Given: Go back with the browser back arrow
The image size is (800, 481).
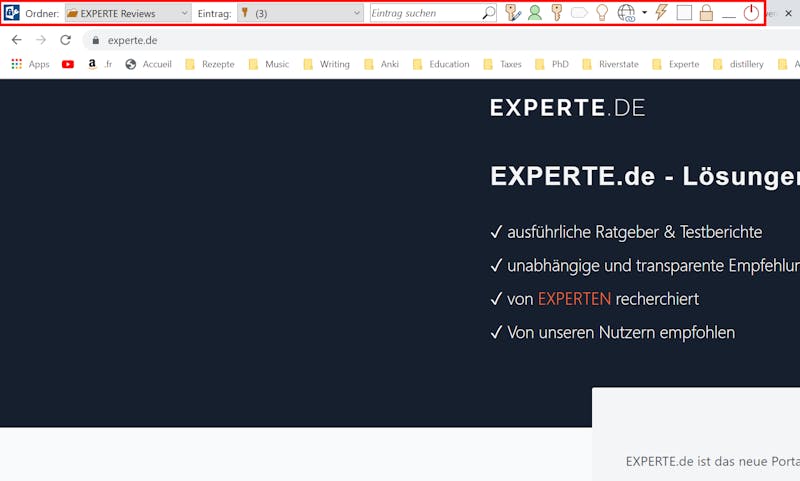Looking at the screenshot, I should 16,40.
